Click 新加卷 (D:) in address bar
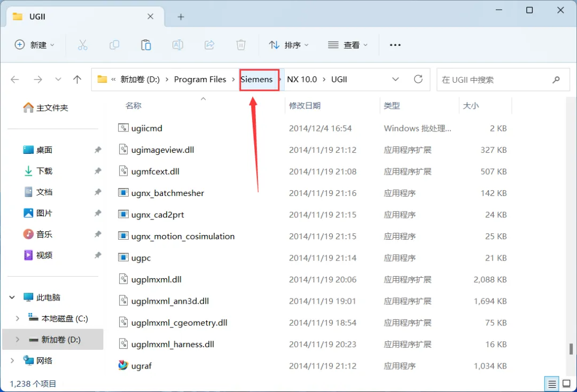This screenshot has width=577, height=392. [x=140, y=80]
